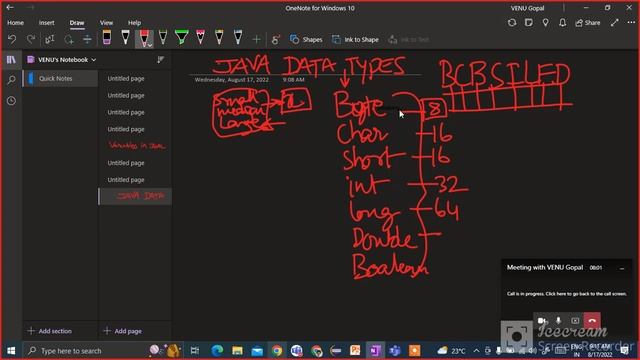
Task: Open PowerPoint from taskbar
Action: 355,351
